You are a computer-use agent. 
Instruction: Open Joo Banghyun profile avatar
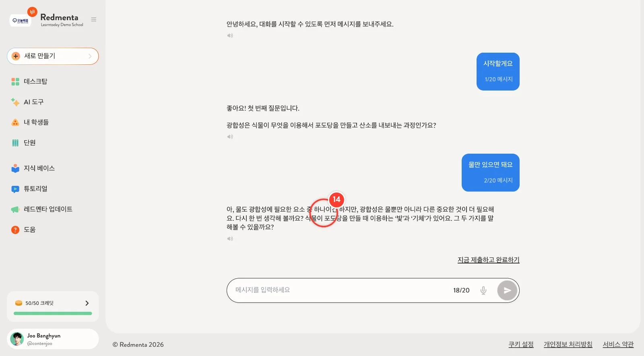tap(17, 339)
